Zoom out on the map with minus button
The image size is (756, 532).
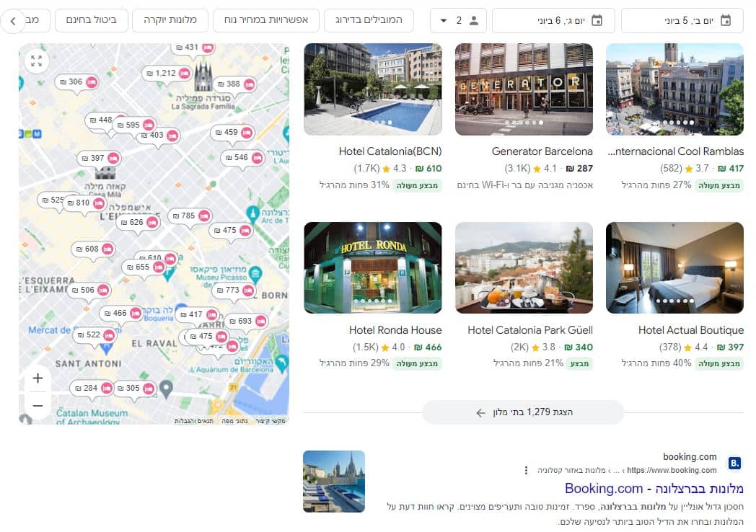(38, 406)
